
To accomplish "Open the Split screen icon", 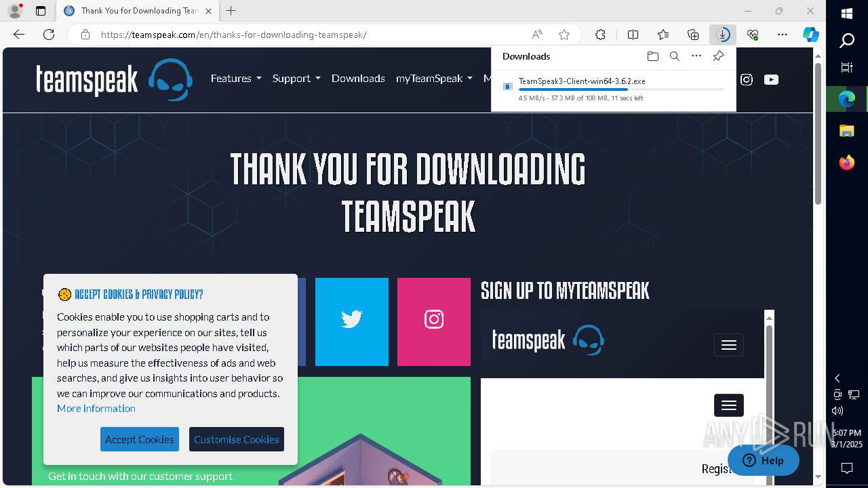I will 633,35.
